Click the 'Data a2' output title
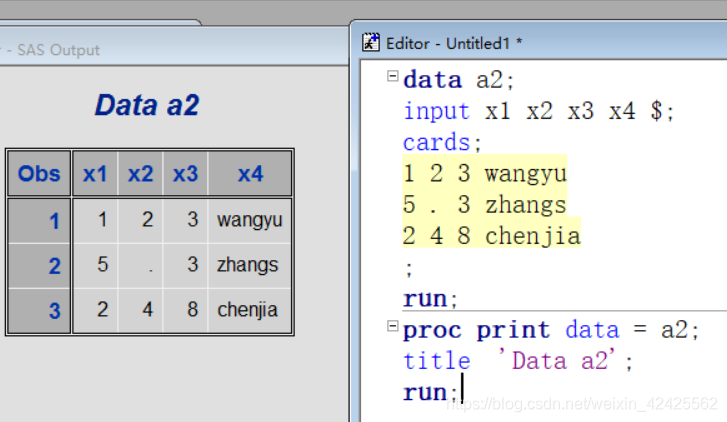 pos(147,105)
